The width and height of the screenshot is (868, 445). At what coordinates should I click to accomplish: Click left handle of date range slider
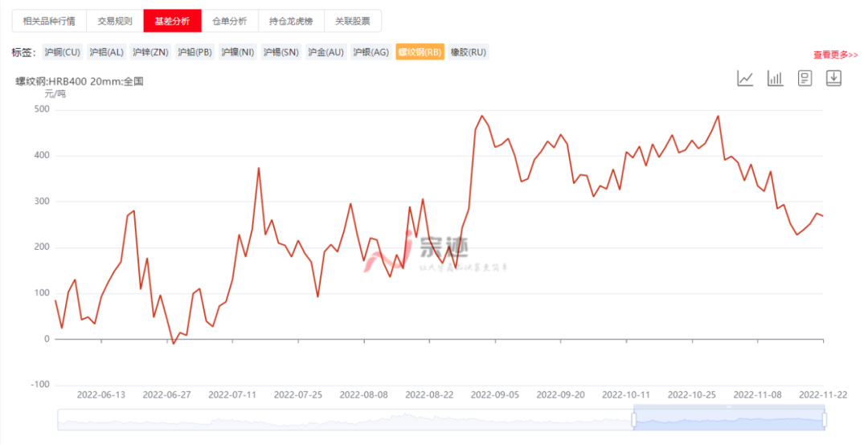(634, 419)
